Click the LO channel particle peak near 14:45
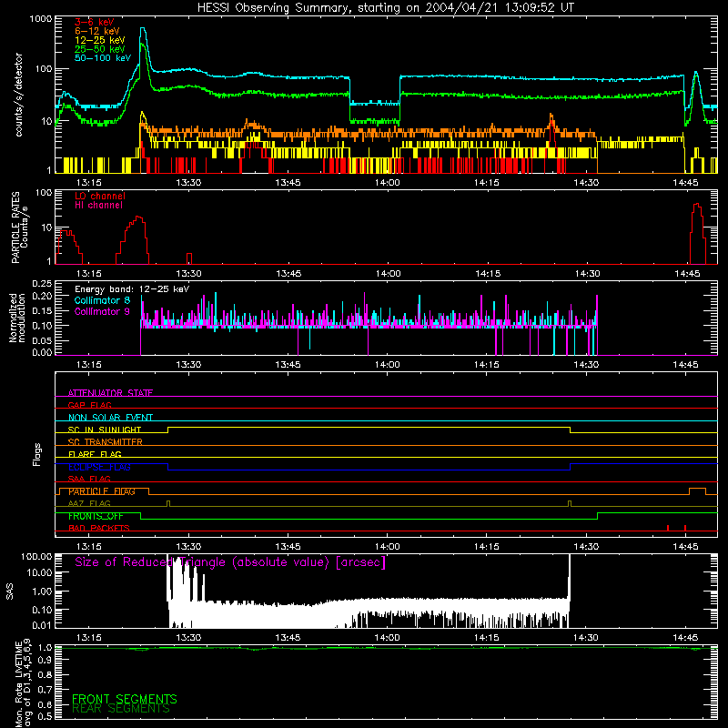Image resolution: width=728 pixels, height=728 pixels. click(696, 206)
